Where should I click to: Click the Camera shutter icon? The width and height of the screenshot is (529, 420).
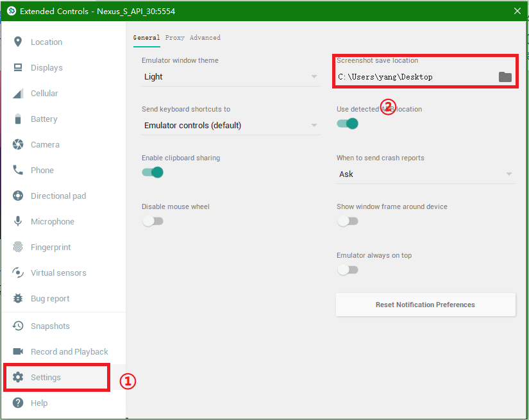click(18, 144)
